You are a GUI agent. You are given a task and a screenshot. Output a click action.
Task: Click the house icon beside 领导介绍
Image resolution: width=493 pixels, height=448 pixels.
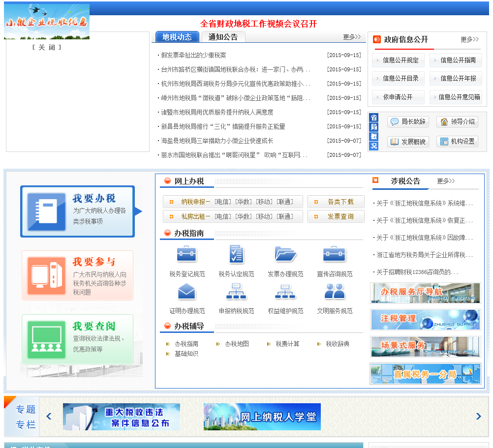444,121
